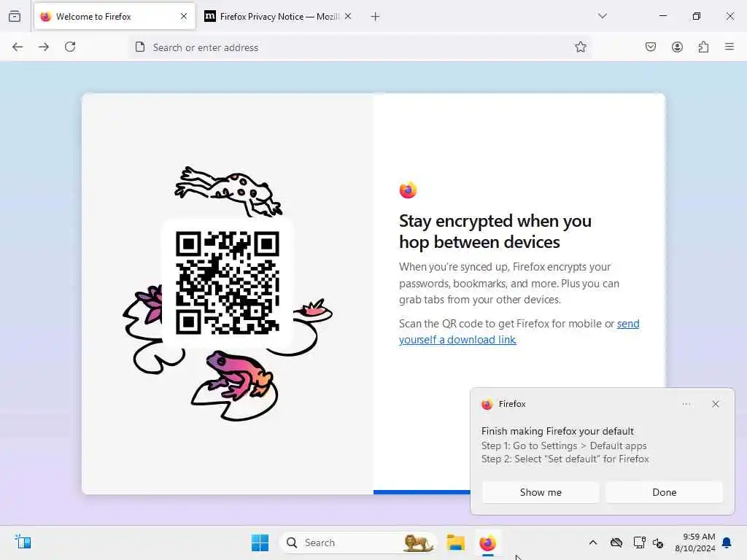
Task: Open the Widgets taskbar icon
Action: point(23,542)
